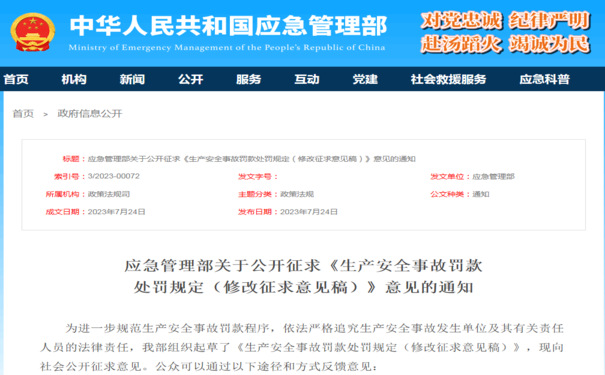Click the 标题 field title text
The image size is (605, 375).
pos(252,159)
